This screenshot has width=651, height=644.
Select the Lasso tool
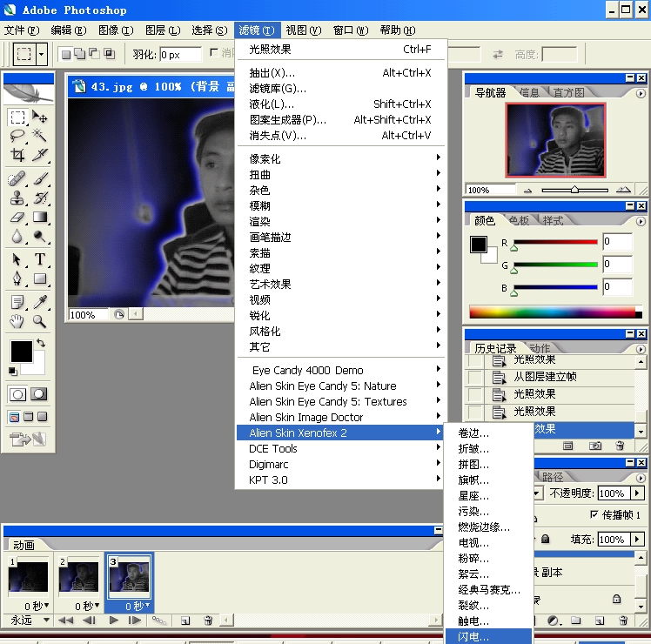pyautogui.click(x=17, y=136)
